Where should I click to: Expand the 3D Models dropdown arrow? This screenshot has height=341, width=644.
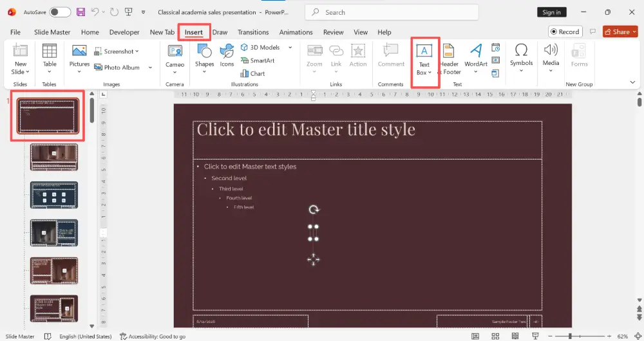(x=290, y=47)
